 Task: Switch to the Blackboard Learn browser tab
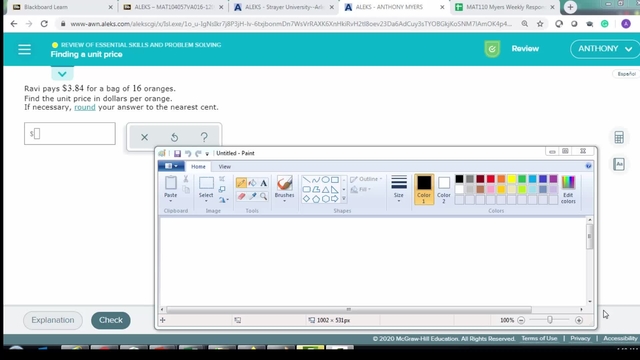point(62,7)
